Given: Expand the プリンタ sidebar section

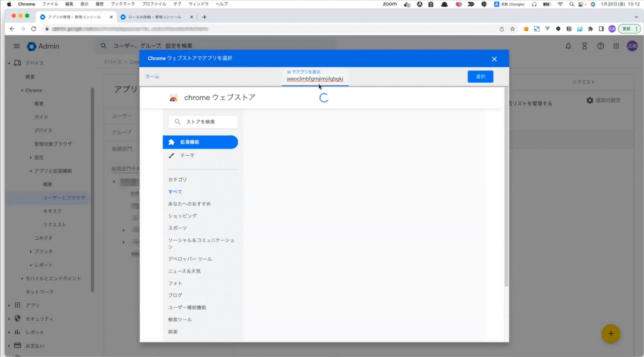Looking at the screenshot, I should click(x=31, y=252).
